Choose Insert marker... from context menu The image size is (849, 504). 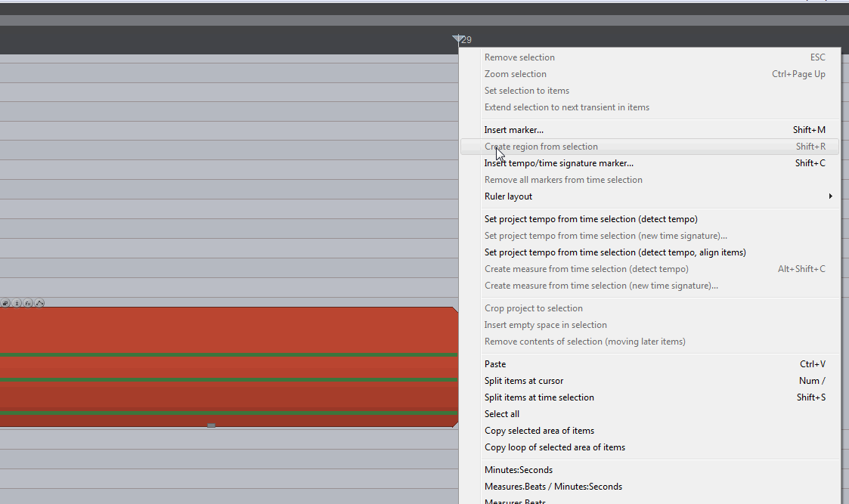click(x=514, y=130)
